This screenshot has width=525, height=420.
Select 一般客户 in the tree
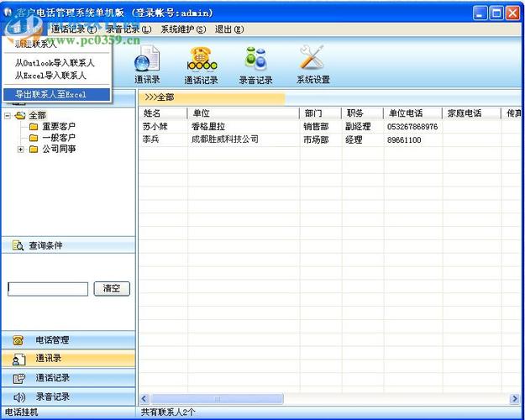tap(59, 138)
